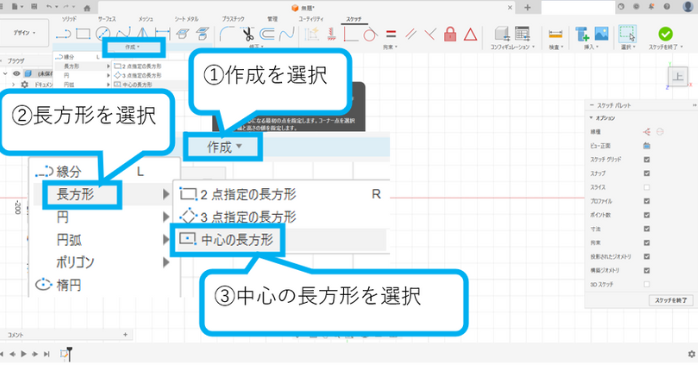Click the Perpendicular constraint icon
698x365 pixels.
tap(430, 34)
